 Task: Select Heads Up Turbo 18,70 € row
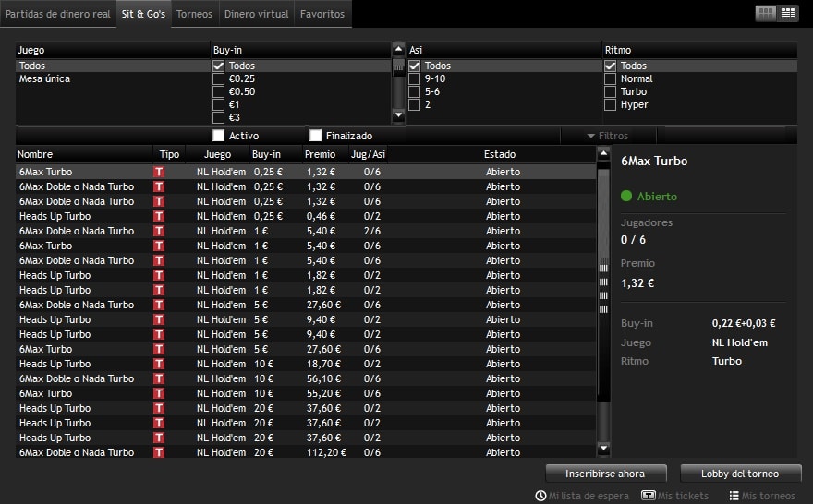pyautogui.click(x=306, y=364)
